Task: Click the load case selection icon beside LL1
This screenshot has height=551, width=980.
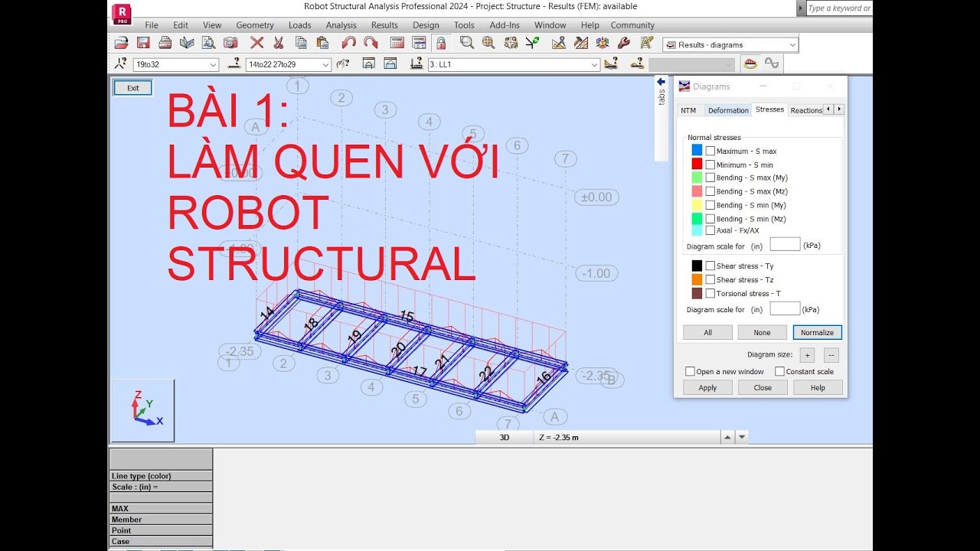Action: point(416,64)
